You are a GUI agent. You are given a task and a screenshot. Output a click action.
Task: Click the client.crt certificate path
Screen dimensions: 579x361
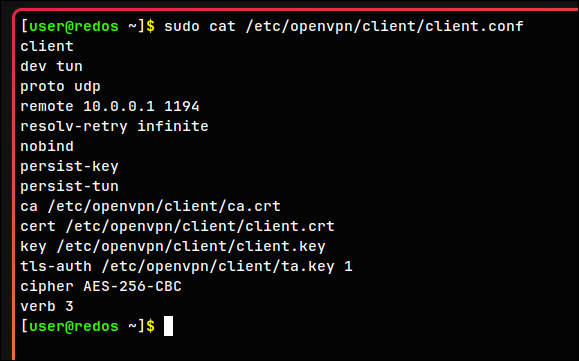click(200, 227)
